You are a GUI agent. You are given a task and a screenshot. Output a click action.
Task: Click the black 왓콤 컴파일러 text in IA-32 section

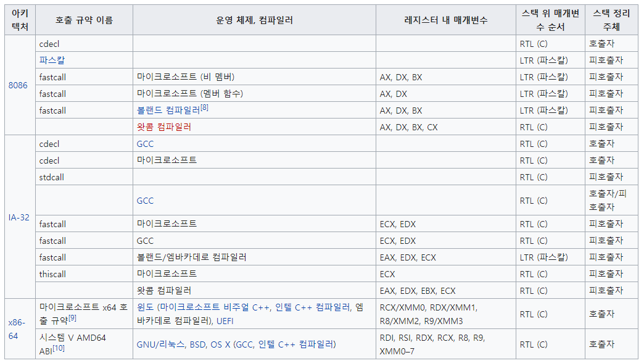point(164,291)
